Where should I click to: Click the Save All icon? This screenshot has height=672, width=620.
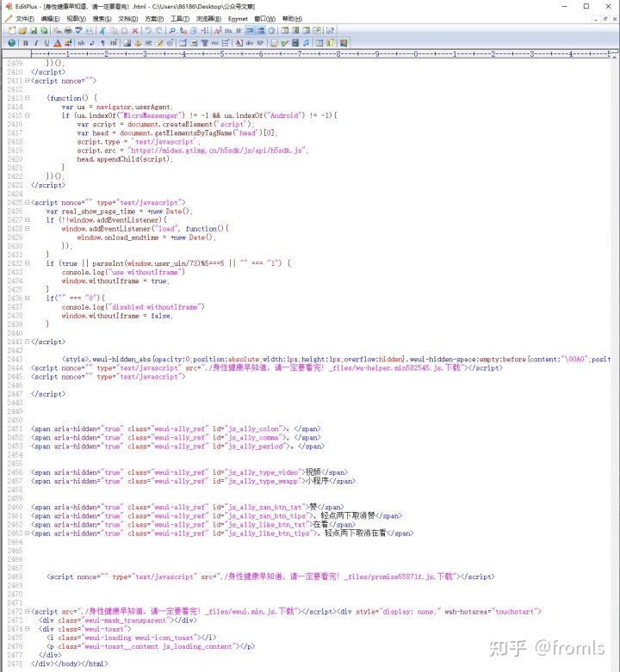tap(44, 30)
